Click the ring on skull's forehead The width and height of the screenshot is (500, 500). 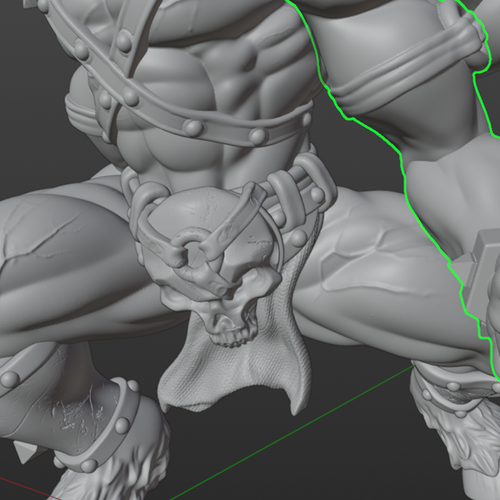click(x=192, y=248)
